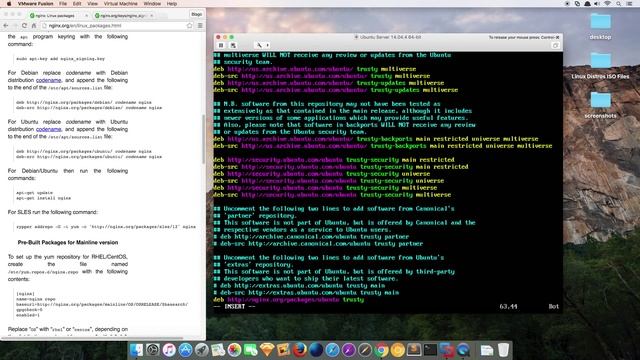640x360 pixels.
Task: Launch iTunes from the dock
Action: [169, 350]
